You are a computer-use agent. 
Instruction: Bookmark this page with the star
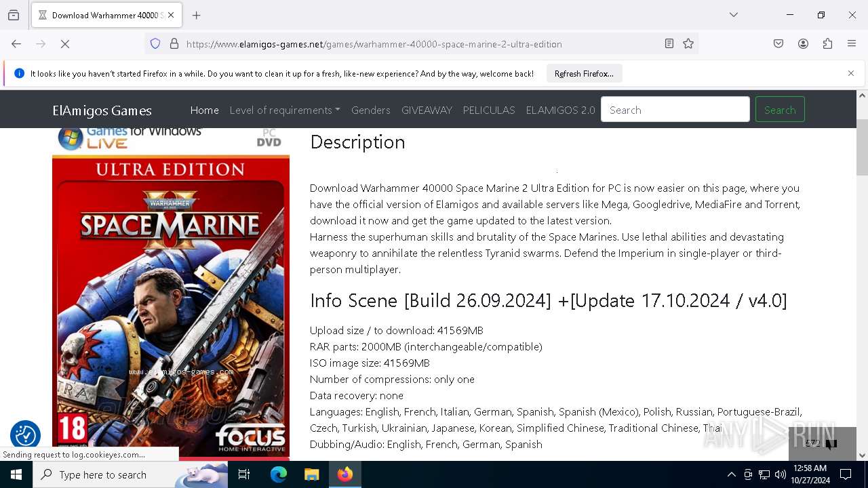[688, 44]
